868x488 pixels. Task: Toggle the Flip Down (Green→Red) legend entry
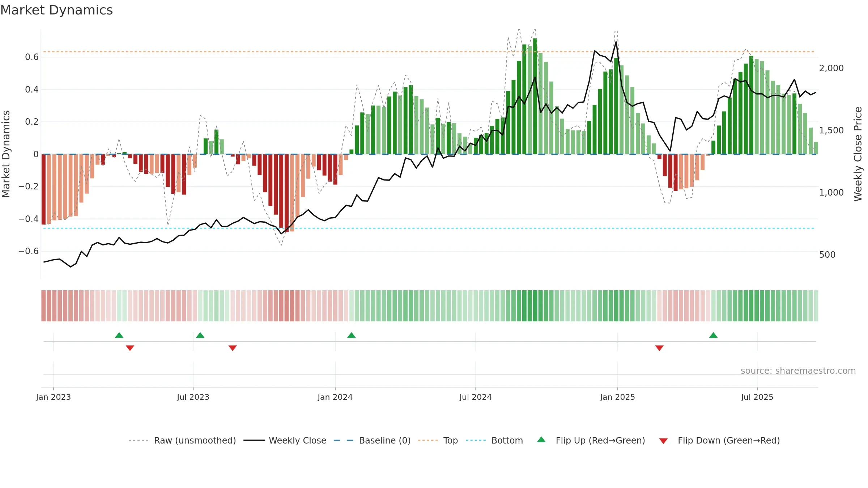coord(719,440)
